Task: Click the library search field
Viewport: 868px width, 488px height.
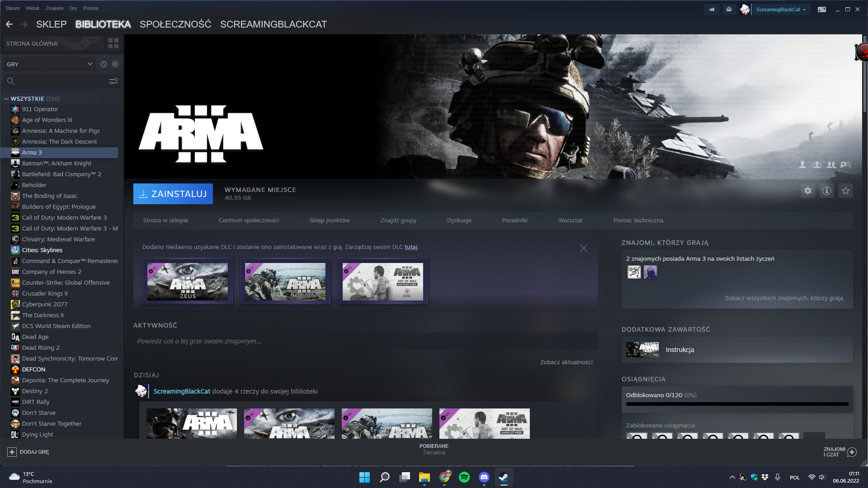Action: tap(62, 81)
